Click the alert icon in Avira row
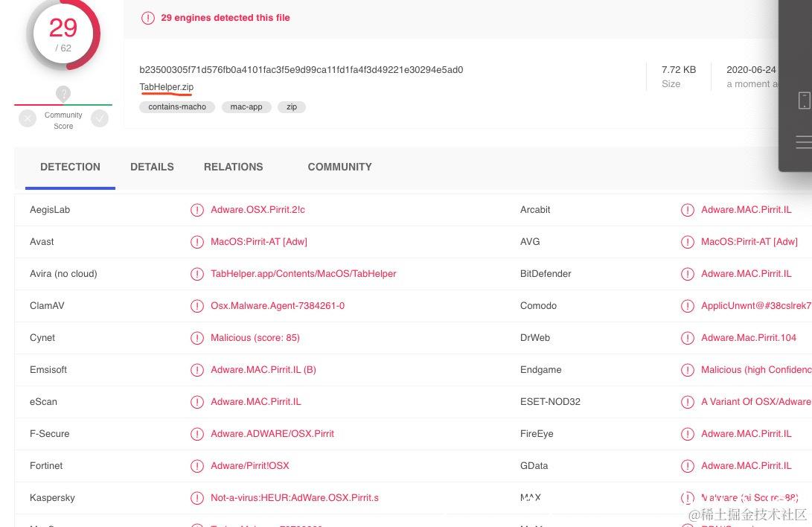The image size is (812, 527). tap(197, 275)
